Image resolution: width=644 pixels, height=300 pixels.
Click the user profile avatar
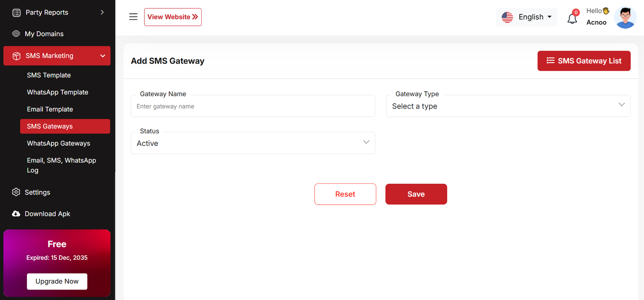tap(625, 18)
